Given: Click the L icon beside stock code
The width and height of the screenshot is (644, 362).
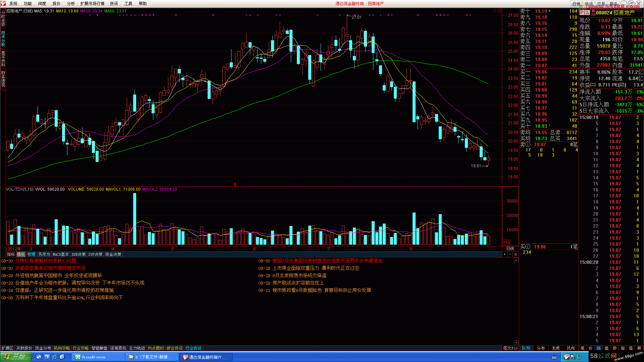Looking at the screenshot, I should click(x=587, y=12).
